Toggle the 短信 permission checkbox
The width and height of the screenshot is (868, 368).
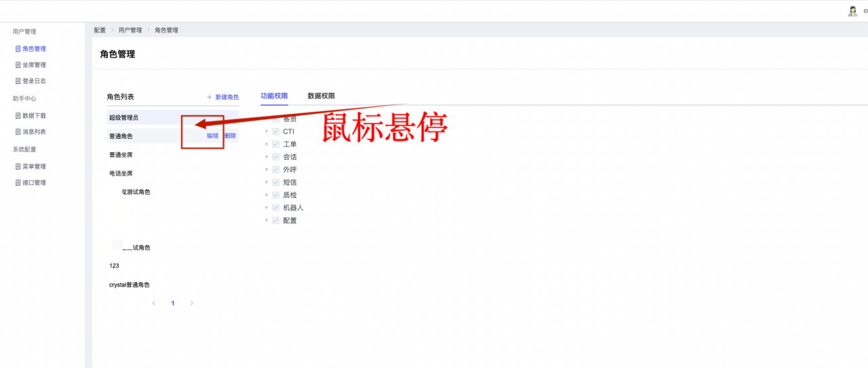pos(276,182)
